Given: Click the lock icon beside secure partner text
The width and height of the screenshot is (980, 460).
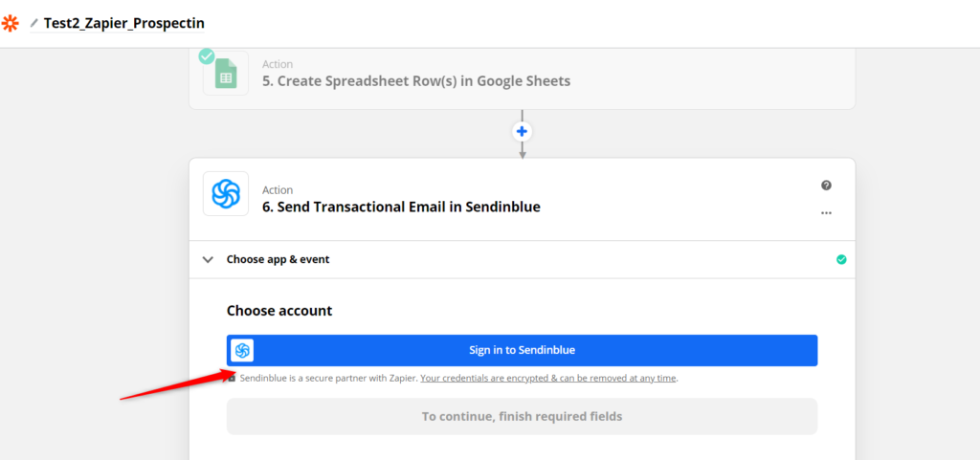Looking at the screenshot, I should [232, 379].
